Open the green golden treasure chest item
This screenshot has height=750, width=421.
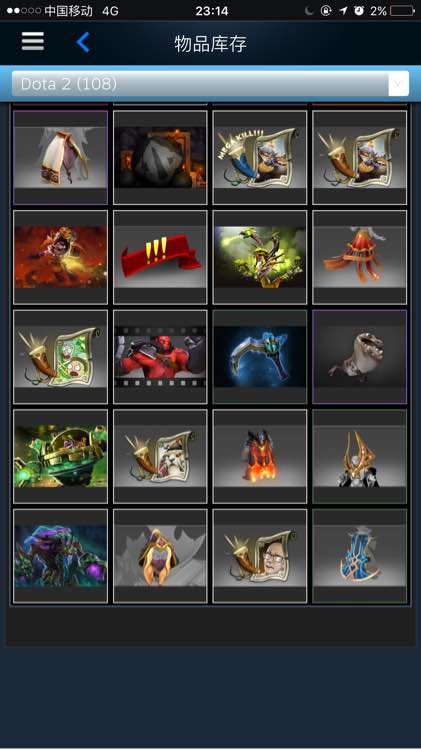click(61, 456)
